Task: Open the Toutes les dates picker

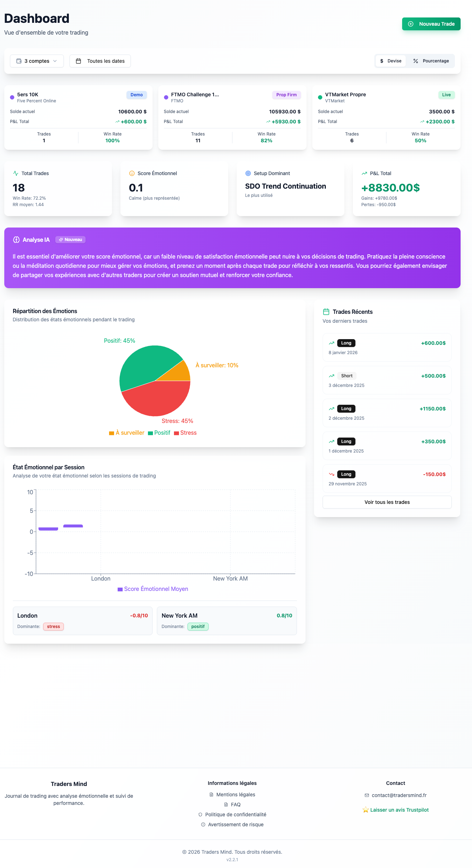Action: 100,61
